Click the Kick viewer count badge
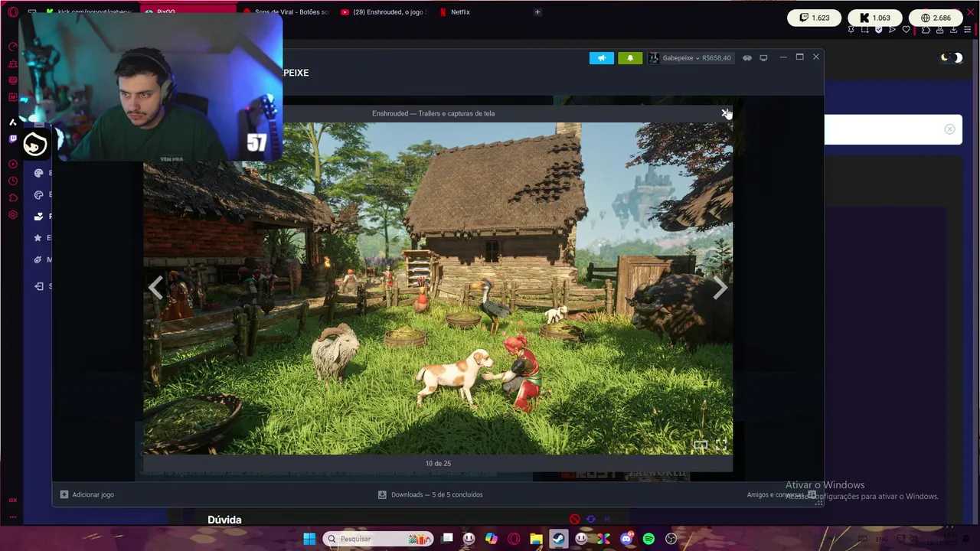This screenshot has height=551, width=980. 875,18
